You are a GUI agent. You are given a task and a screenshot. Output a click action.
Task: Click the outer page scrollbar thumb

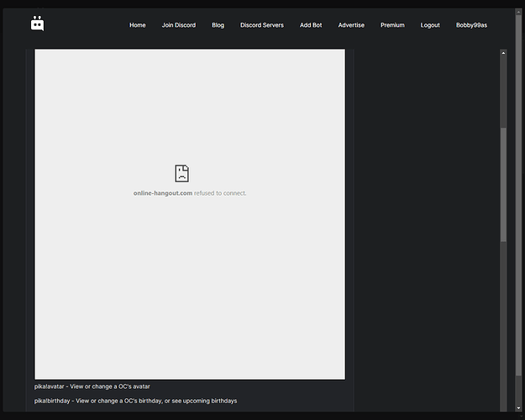point(518,194)
